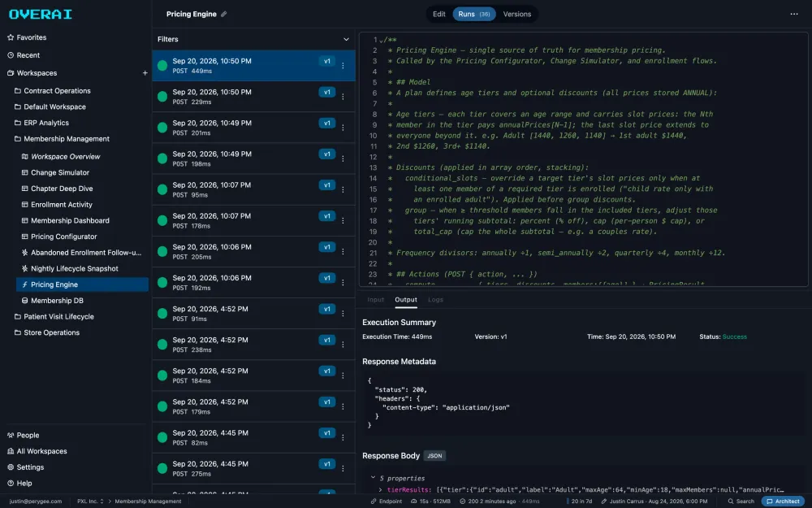The height and width of the screenshot is (508, 812).
Task: Click the v1 badge on the 198ms run
Action: point(326,154)
